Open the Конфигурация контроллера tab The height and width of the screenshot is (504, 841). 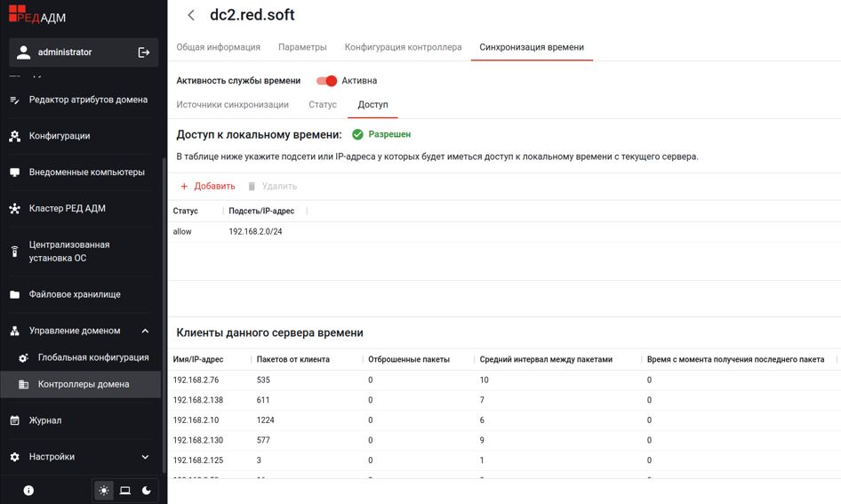tap(403, 47)
